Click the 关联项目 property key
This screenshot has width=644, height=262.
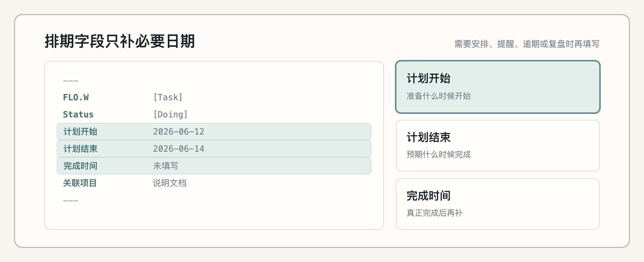tap(80, 183)
